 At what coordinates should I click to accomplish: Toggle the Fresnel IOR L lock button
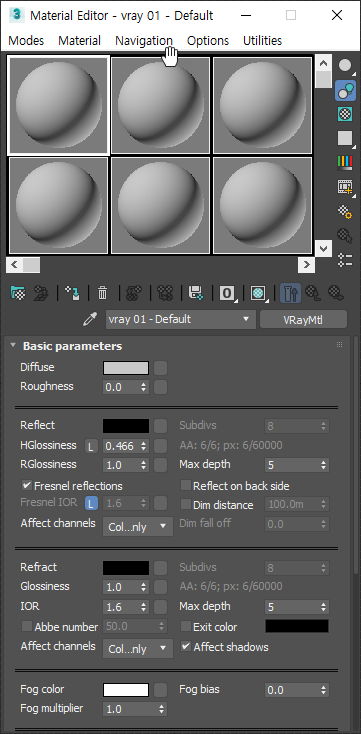tap(91, 504)
